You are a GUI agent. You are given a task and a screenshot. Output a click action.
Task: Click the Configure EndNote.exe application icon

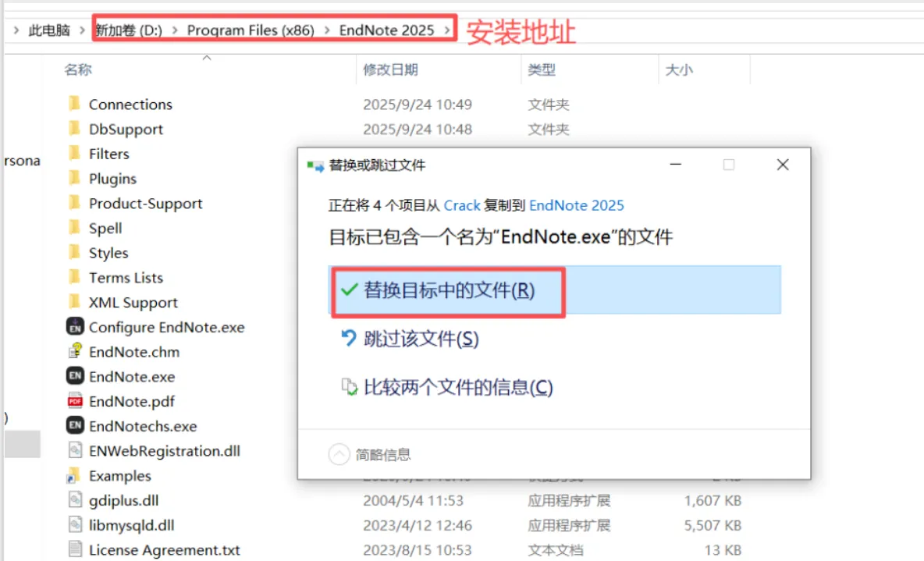pos(75,326)
